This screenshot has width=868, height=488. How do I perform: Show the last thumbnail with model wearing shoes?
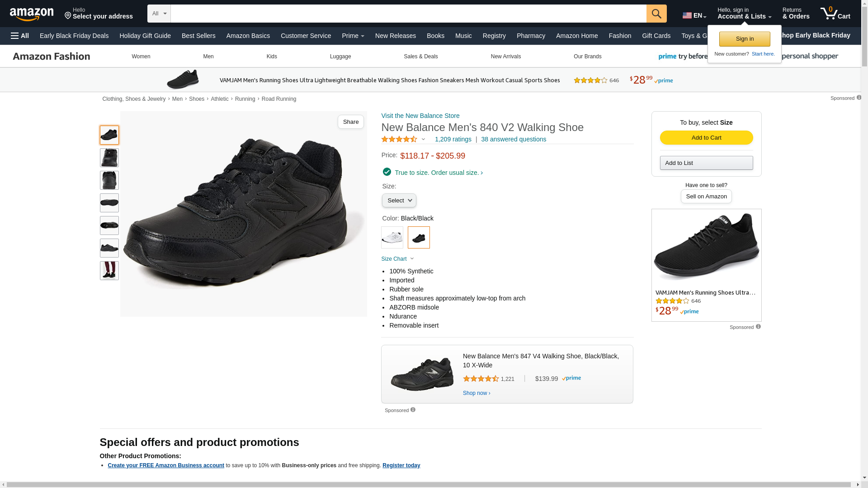coord(109,271)
